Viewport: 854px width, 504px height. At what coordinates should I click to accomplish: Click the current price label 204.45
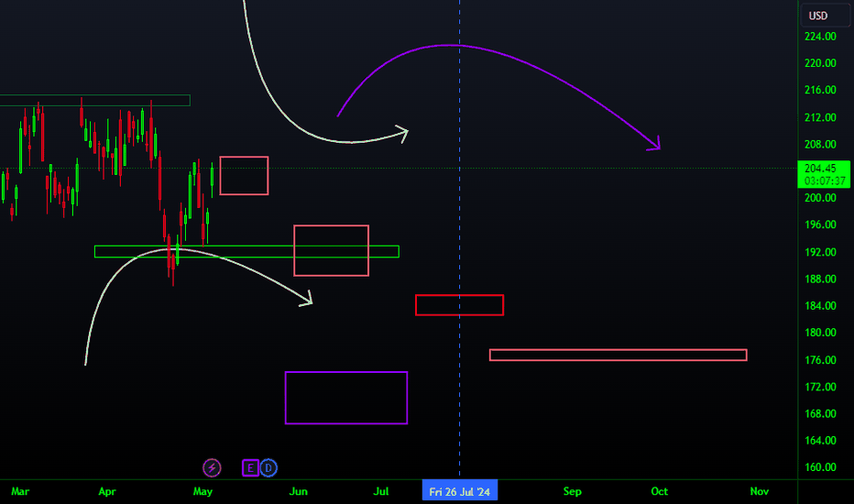pos(820,169)
